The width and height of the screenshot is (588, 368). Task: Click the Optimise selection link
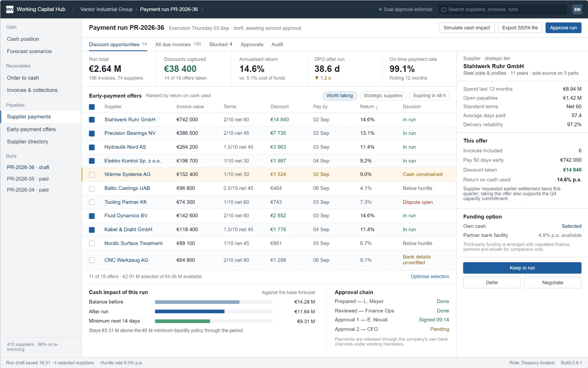[430, 277]
